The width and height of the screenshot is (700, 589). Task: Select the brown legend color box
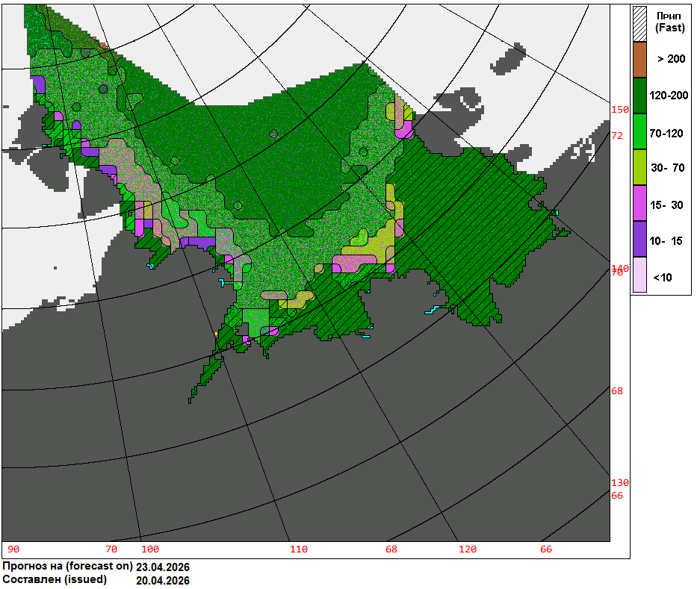tap(639, 59)
